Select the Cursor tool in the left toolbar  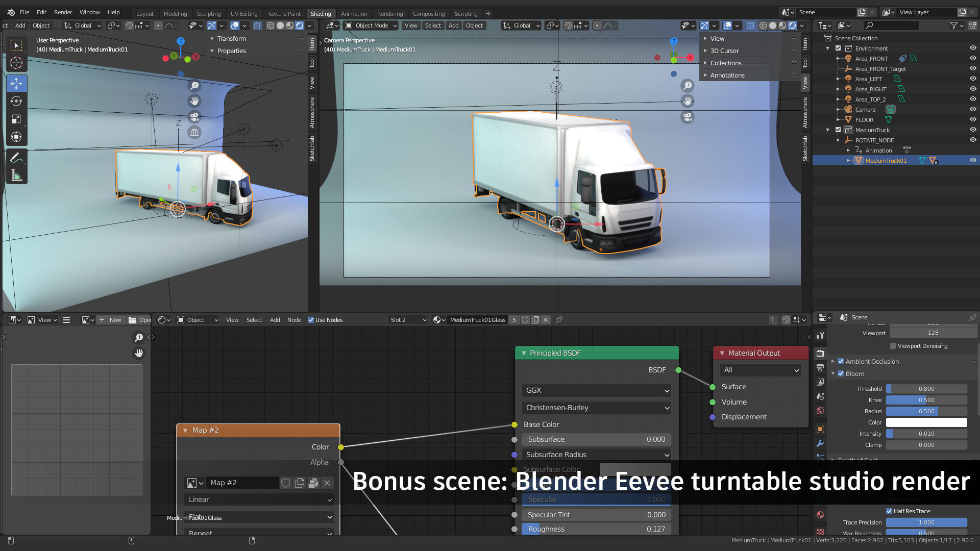pyautogui.click(x=16, y=63)
